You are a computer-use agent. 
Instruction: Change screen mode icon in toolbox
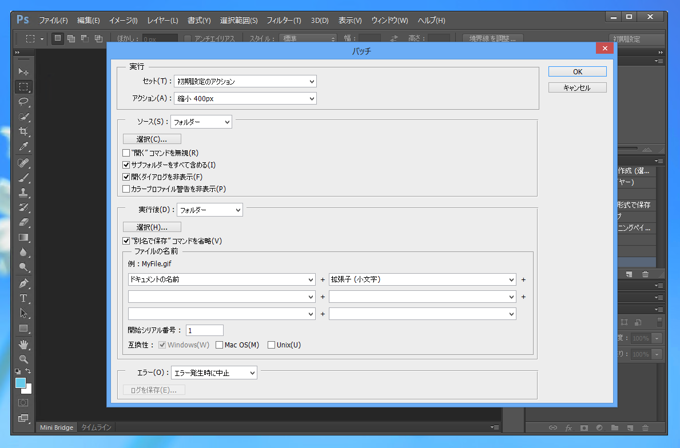[x=23, y=418]
